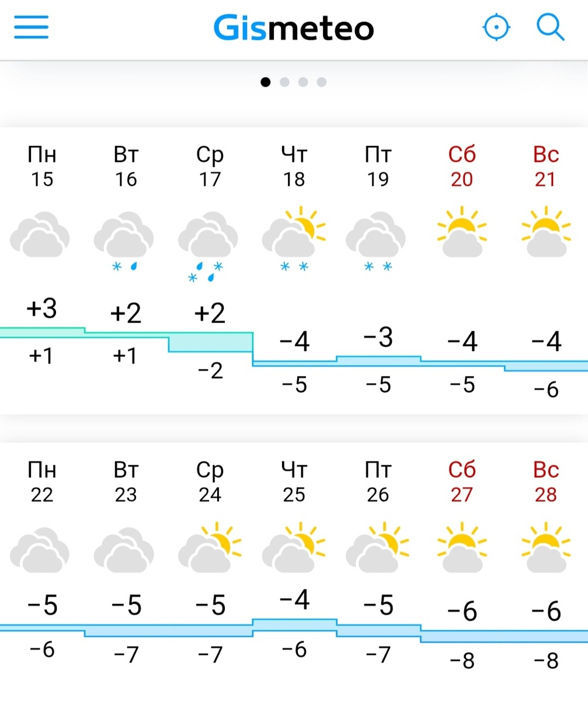Image resolution: width=588 pixels, height=701 pixels.
Task: Open the hamburger navigation menu
Action: click(x=31, y=27)
